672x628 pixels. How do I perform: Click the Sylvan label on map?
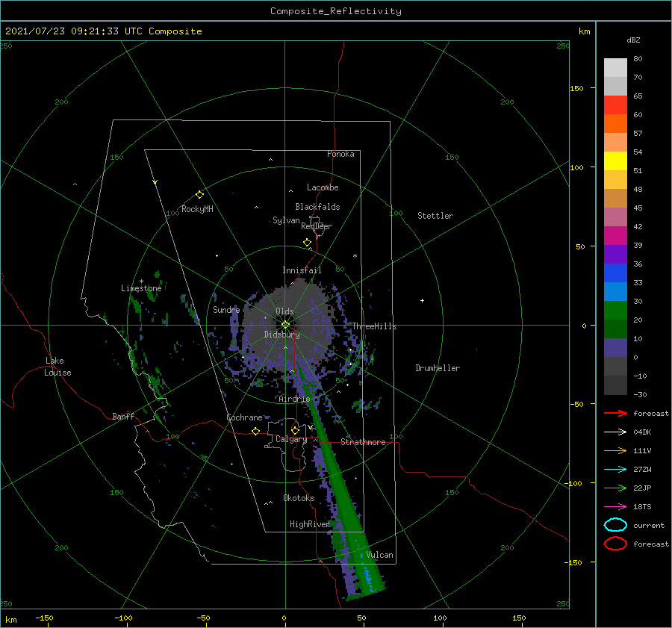[286, 220]
